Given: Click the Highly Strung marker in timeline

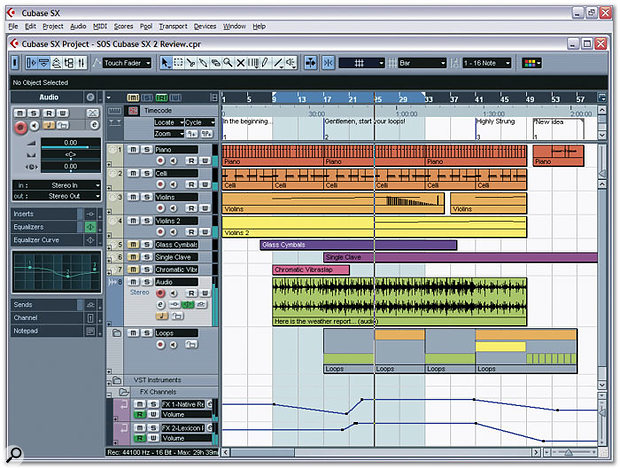Looking at the screenshot, I should [x=495, y=121].
